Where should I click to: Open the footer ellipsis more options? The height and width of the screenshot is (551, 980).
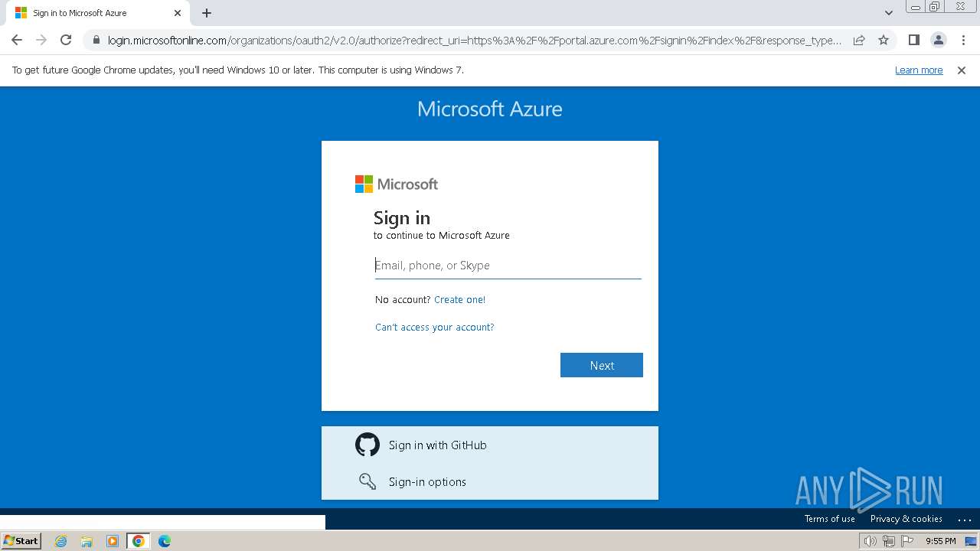pos(965,519)
